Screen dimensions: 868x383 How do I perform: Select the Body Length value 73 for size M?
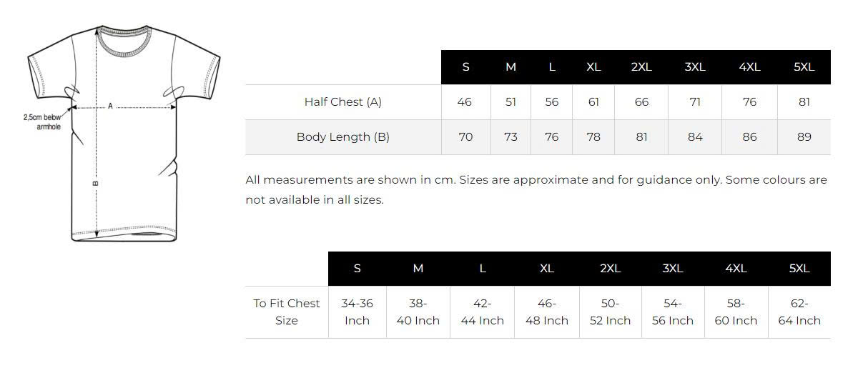click(511, 137)
